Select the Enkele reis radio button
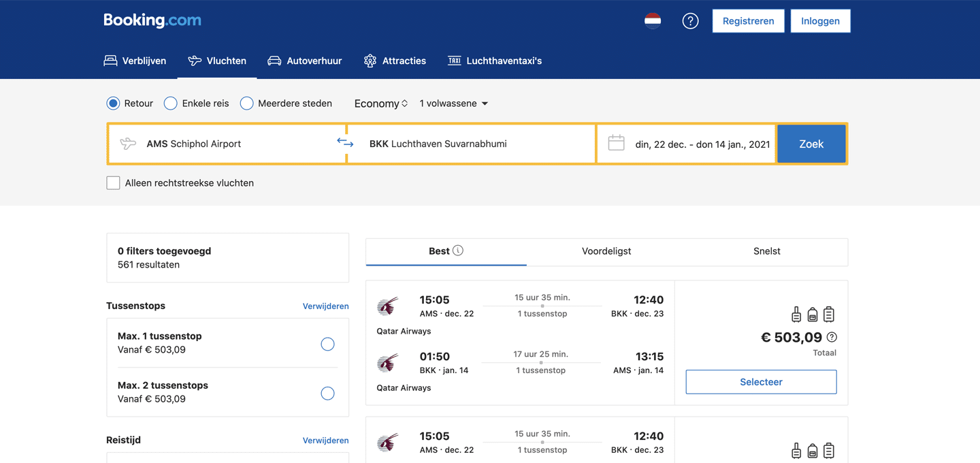This screenshot has width=980, height=463. (x=171, y=103)
